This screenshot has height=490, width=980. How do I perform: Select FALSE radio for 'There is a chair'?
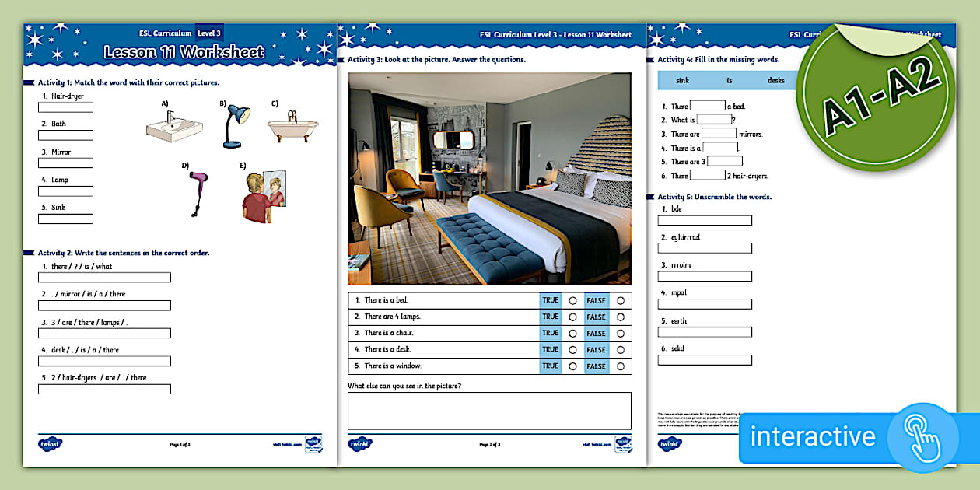(620, 334)
